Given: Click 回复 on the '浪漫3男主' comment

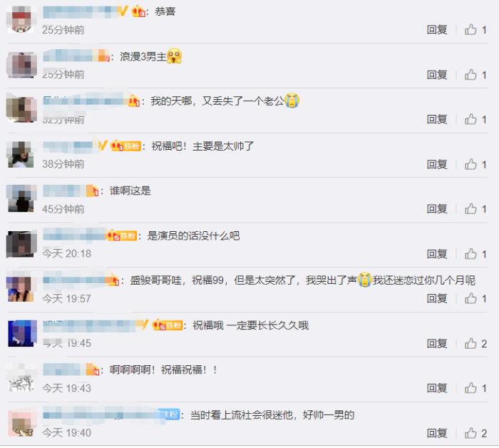Looking at the screenshot, I should pyautogui.click(x=437, y=74).
